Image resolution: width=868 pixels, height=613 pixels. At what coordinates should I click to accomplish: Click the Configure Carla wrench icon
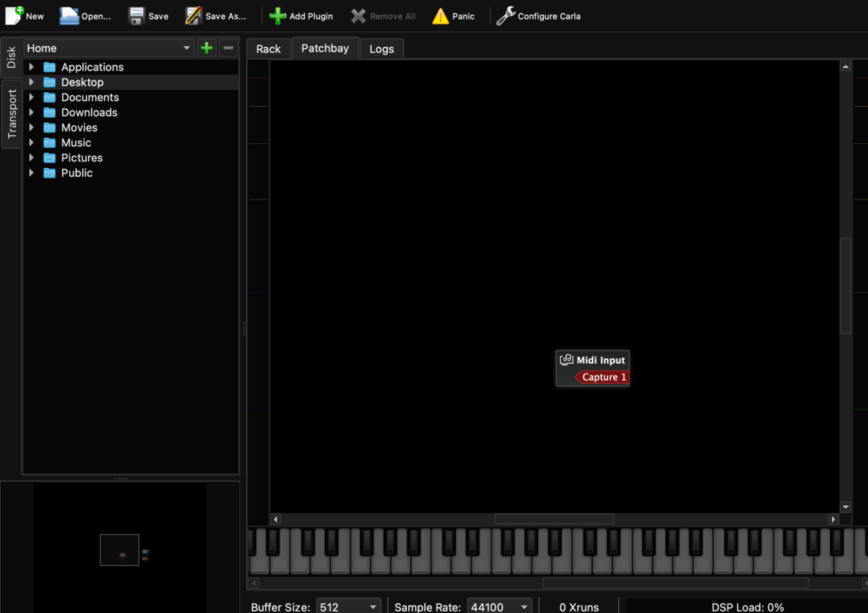pyautogui.click(x=505, y=16)
